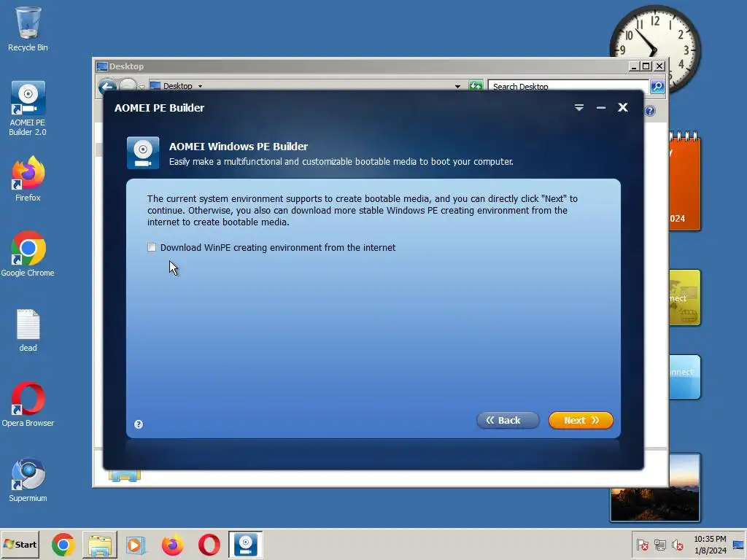Click the Search Desktop input field
Screen dimensions: 747x560
click(568, 86)
